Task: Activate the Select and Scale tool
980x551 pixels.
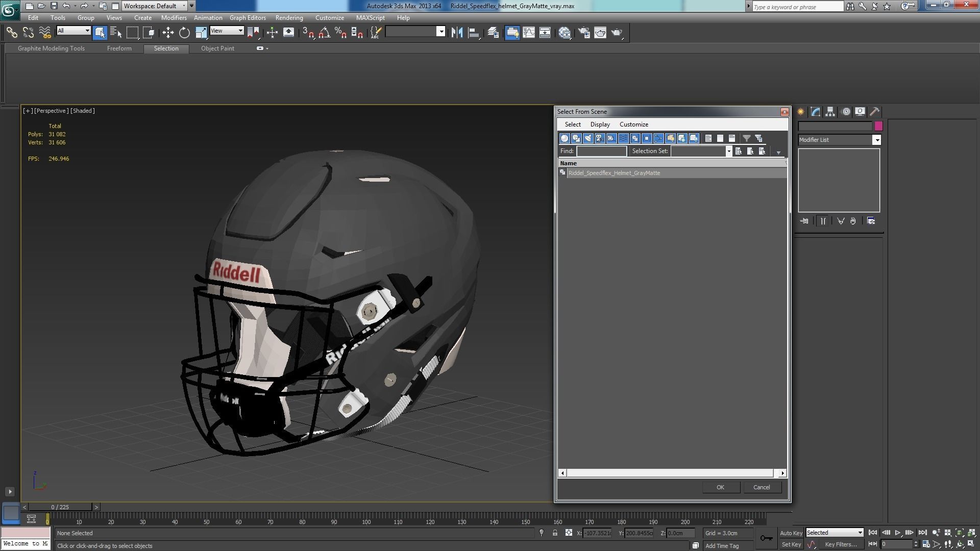Action: click(x=201, y=33)
